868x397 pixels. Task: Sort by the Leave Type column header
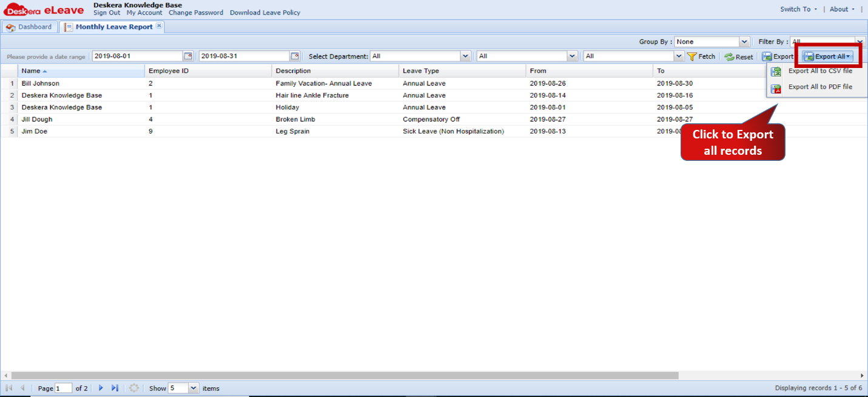[463, 71]
